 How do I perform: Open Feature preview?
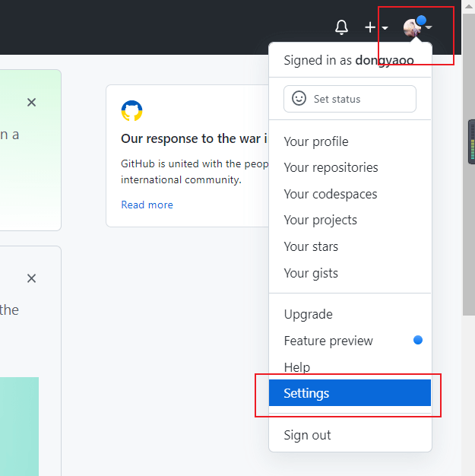coord(350,341)
